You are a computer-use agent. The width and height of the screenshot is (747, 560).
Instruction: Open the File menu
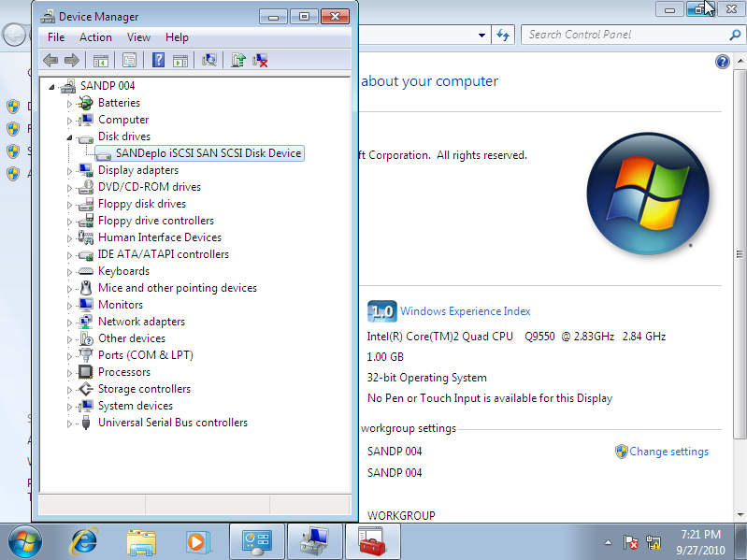[56, 37]
